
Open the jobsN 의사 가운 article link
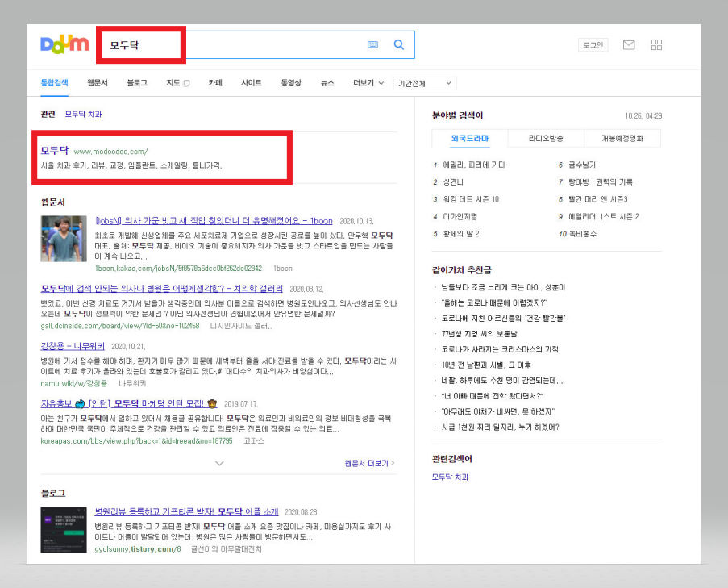(214, 221)
